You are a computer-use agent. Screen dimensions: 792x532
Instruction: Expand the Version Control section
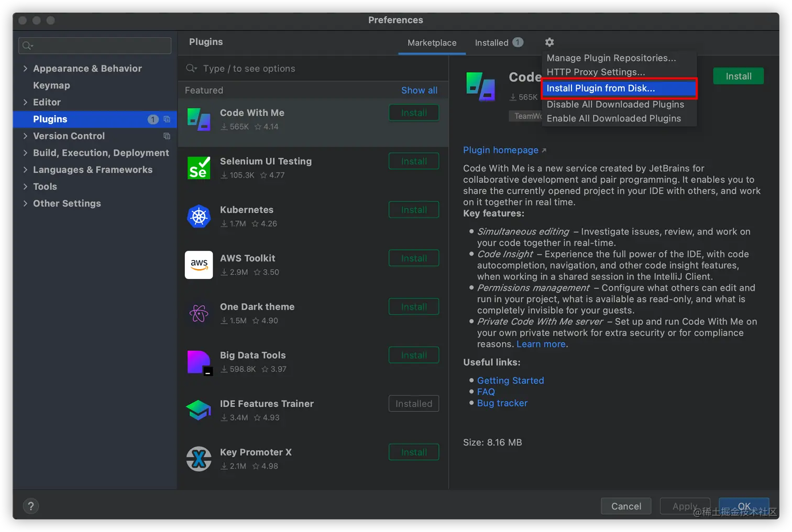click(x=25, y=136)
